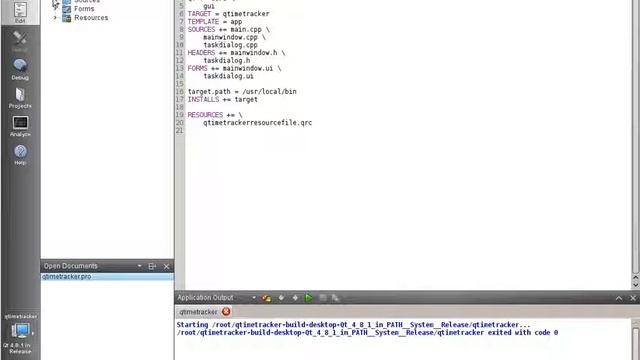Close the Application Output pane
Image resolution: width=640 pixels, height=360 pixels.
[x=633, y=298]
